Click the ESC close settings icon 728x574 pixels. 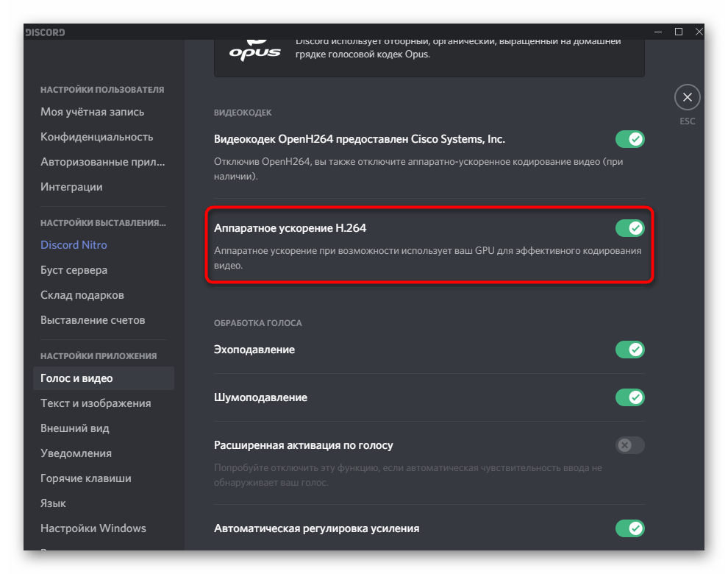pos(687,97)
